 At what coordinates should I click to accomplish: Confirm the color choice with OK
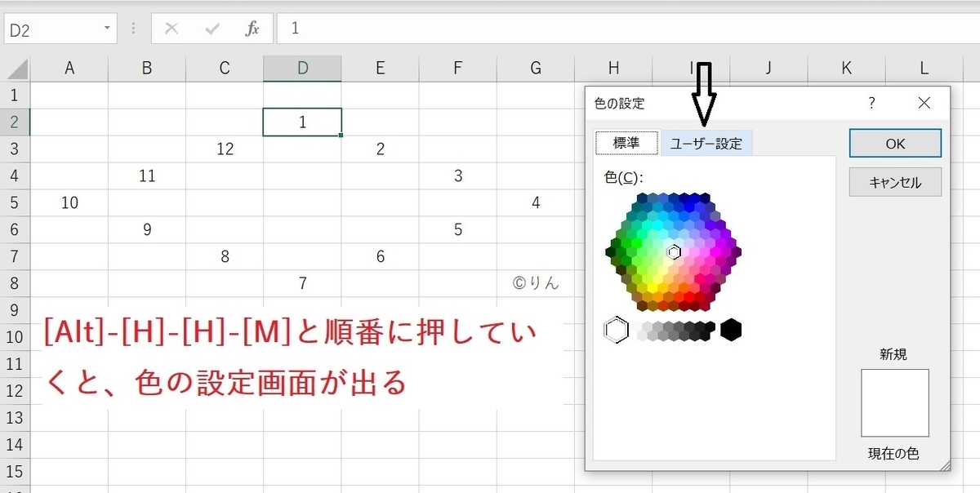click(894, 143)
